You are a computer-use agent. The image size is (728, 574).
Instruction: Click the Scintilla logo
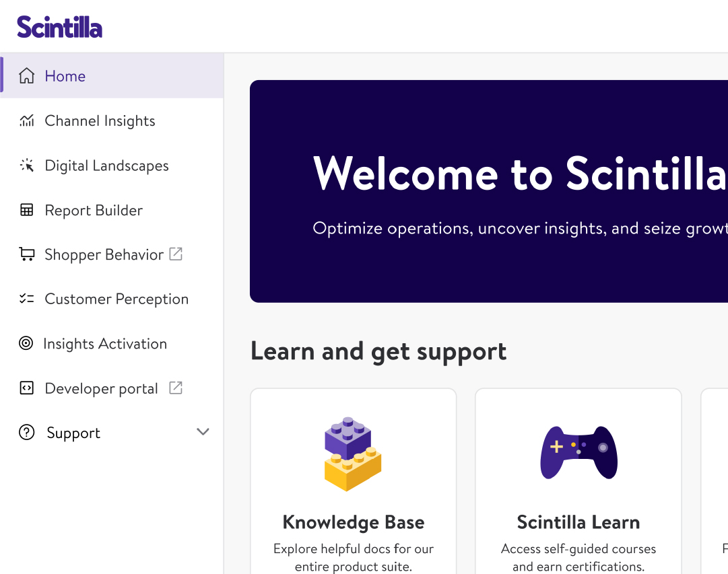click(60, 27)
